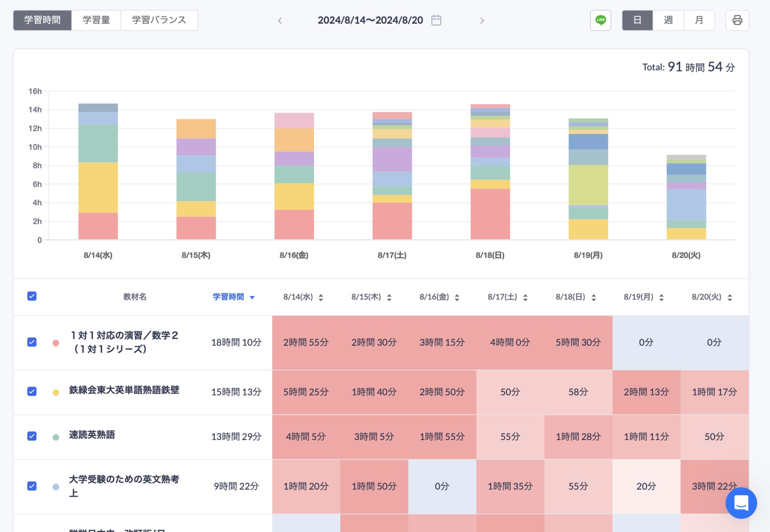The width and height of the screenshot is (770, 532).
Task: Sort by 8/20(火) column arrows
Action: coord(730,297)
